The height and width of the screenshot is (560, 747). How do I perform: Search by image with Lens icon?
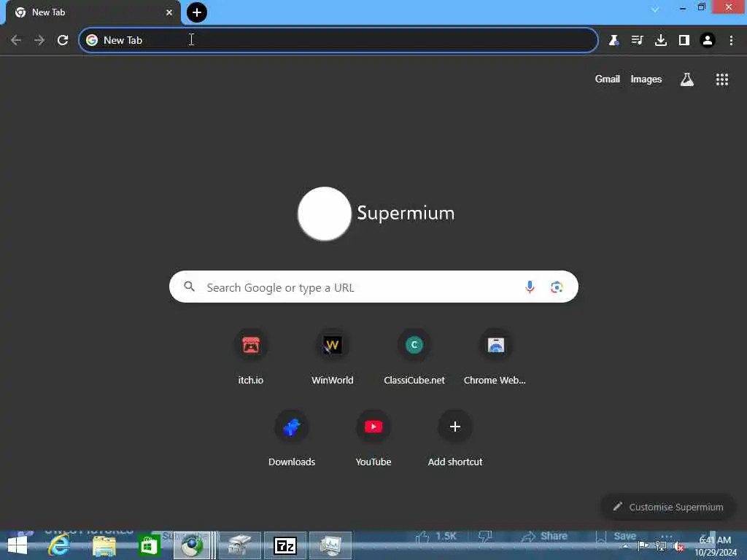[557, 287]
